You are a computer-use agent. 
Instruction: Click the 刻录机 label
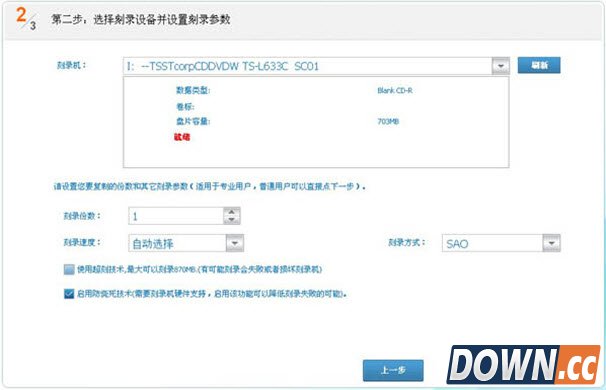tap(71, 65)
